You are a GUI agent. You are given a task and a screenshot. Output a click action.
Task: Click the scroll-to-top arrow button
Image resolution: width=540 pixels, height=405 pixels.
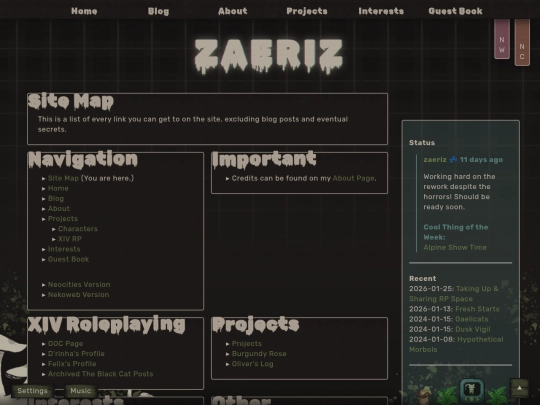(x=519, y=388)
